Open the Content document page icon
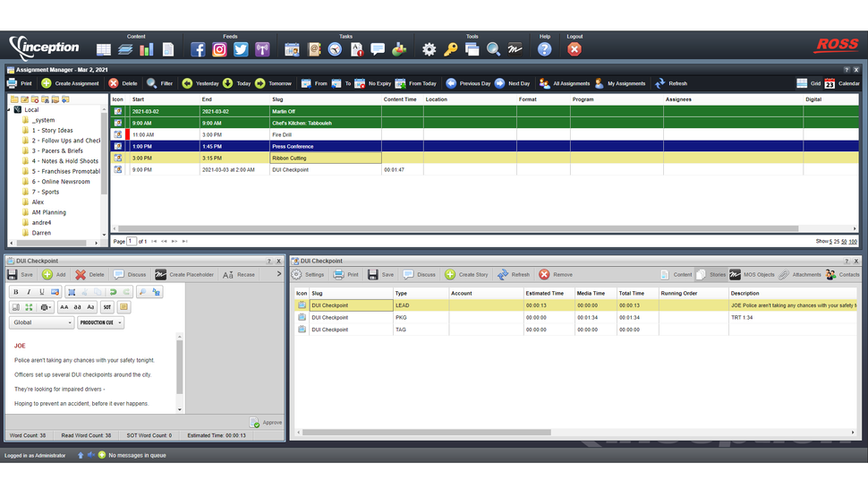This screenshot has height=489, width=868. (168, 49)
